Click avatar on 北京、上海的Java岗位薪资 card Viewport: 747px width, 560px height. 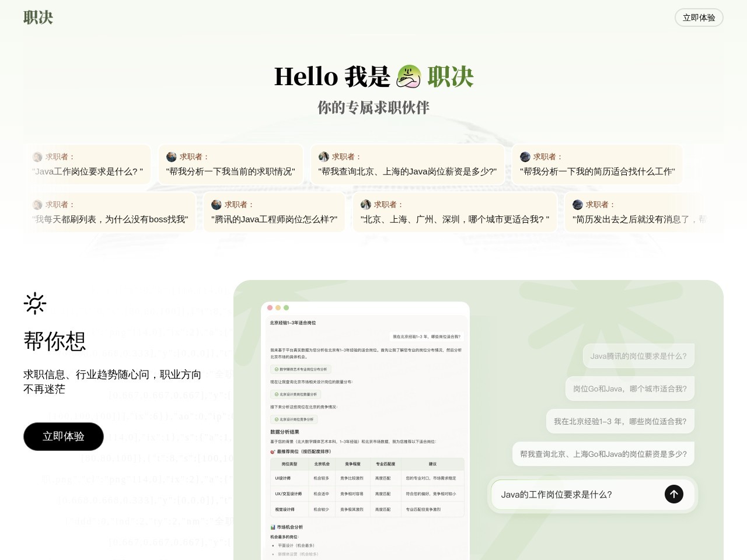[x=324, y=157]
